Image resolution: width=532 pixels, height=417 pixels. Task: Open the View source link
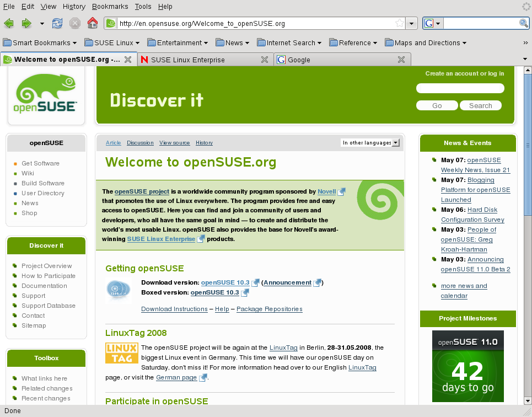[174, 143]
